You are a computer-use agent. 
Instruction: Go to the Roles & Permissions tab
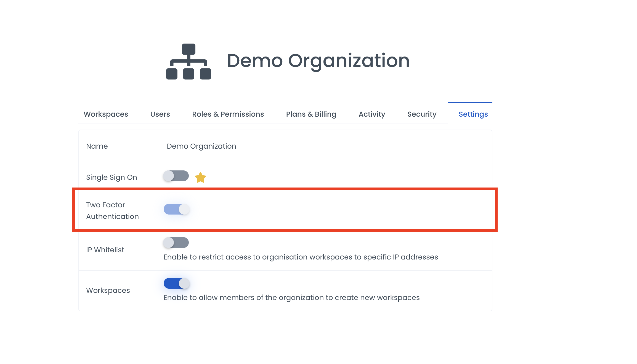[228, 114]
